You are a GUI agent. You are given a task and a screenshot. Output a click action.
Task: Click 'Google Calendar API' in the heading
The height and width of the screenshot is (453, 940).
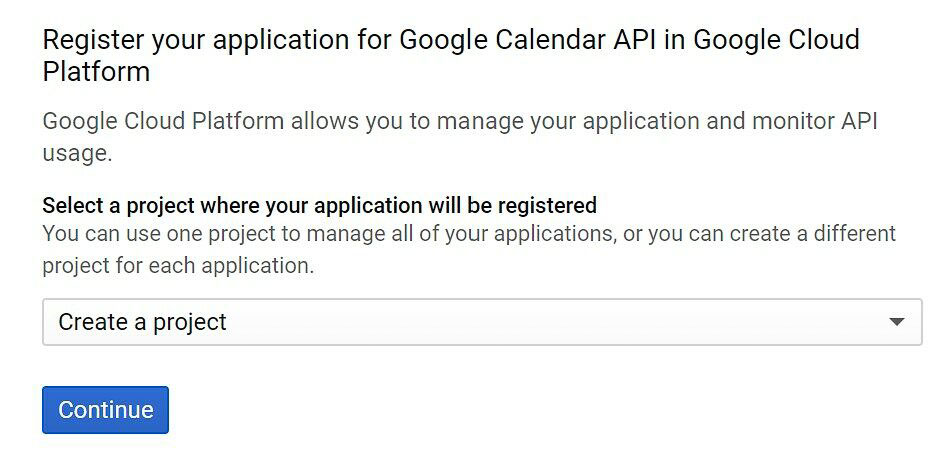pyautogui.click(x=541, y=40)
